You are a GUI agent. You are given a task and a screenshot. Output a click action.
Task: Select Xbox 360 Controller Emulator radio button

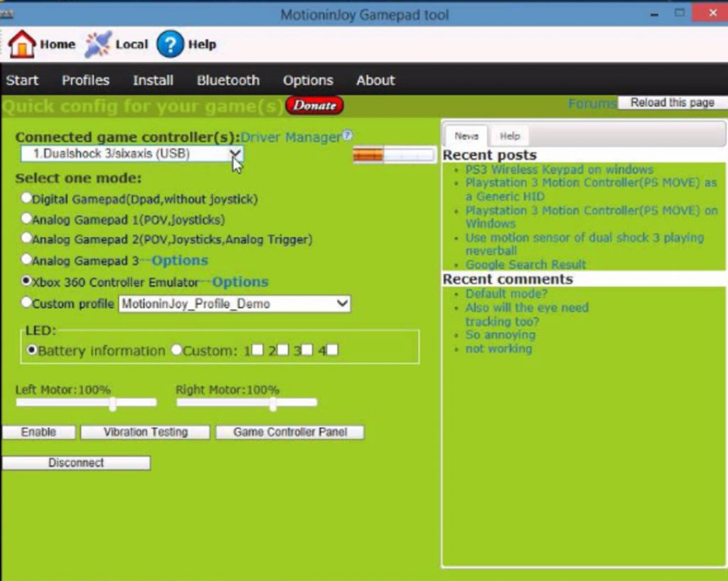pos(26,280)
